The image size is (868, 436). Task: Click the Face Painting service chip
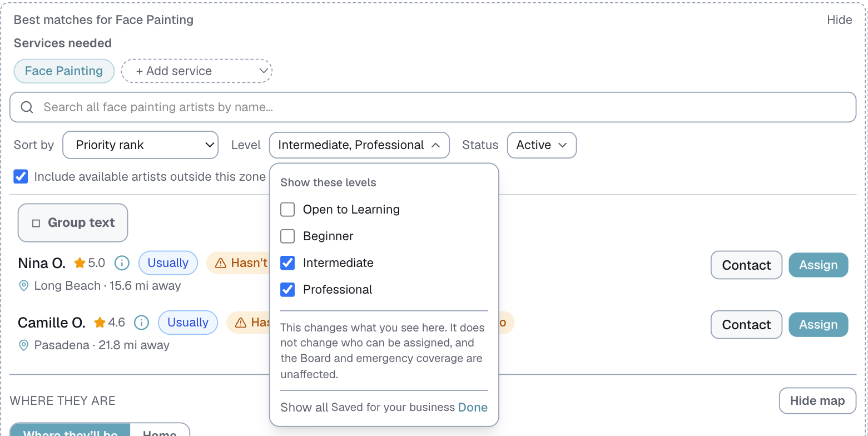point(64,71)
